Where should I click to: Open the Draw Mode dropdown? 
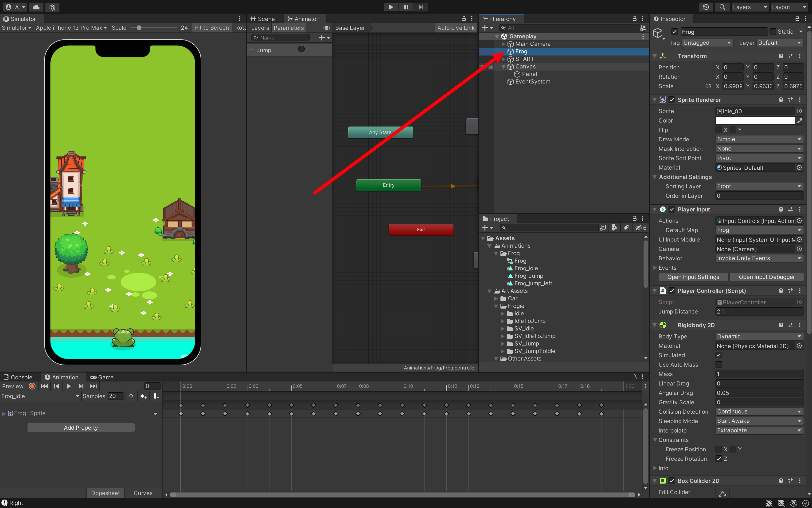pyautogui.click(x=759, y=139)
